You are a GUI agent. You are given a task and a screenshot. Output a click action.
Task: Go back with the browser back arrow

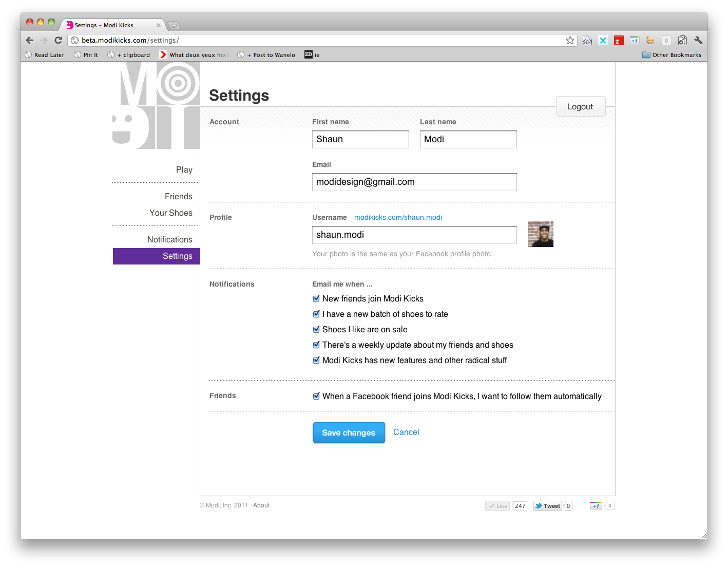29,40
